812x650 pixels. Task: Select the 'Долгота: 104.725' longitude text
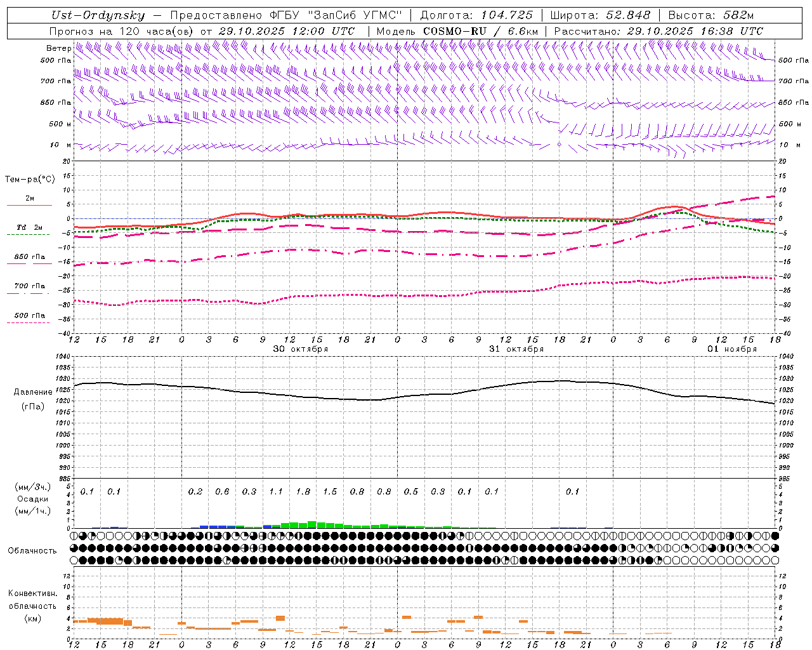tap(476, 16)
